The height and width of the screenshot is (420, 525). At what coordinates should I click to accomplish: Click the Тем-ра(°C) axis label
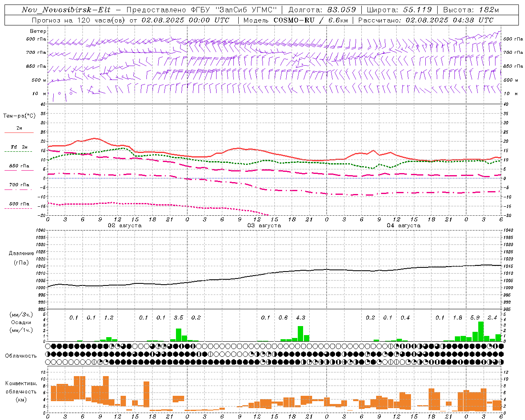[19, 116]
